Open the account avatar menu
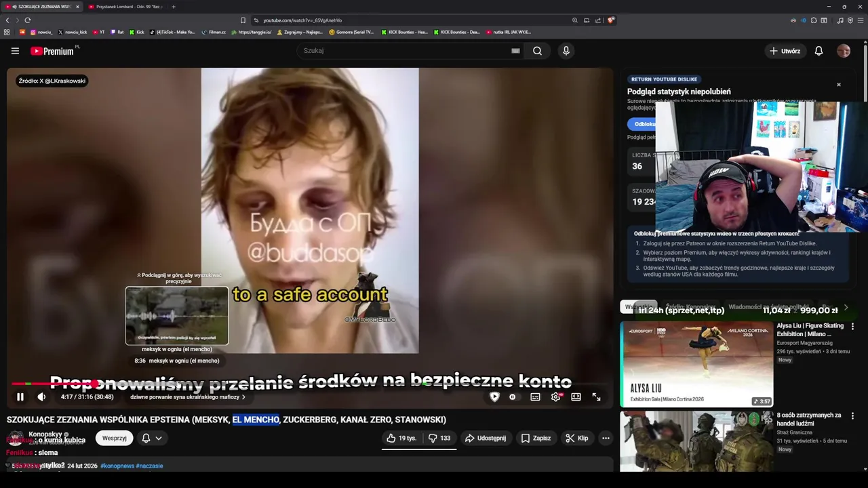868x488 pixels. (x=844, y=51)
